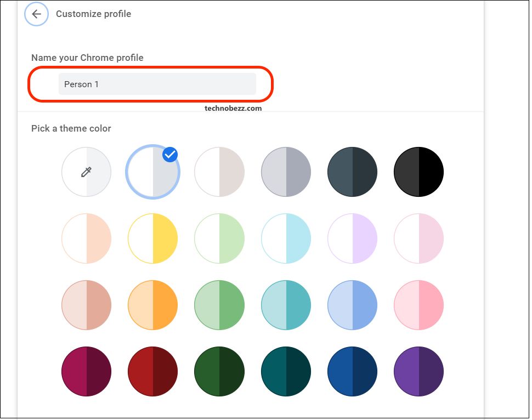Pick the orange theme color swatch
Viewport: 532px width, 420px height.
(x=152, y=305)
